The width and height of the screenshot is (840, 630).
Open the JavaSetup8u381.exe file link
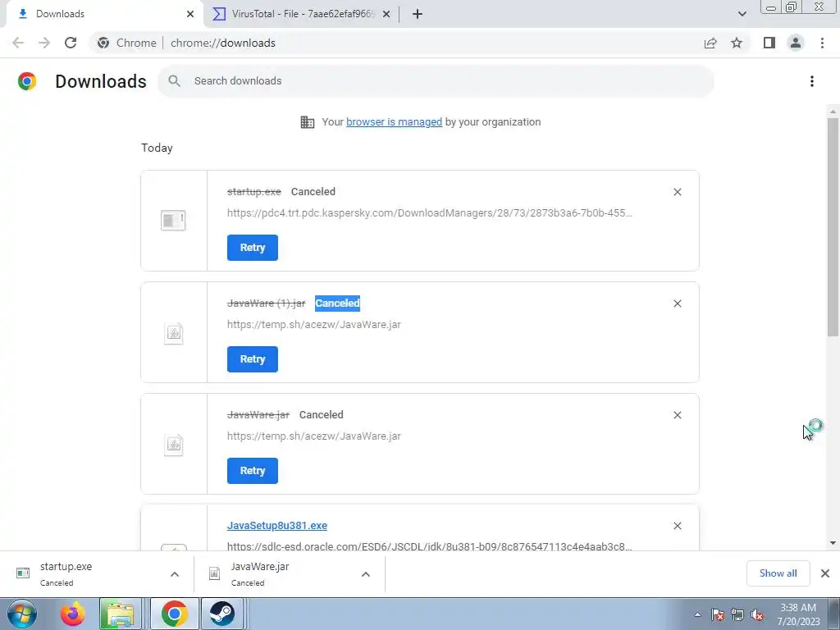coord(277,526)
